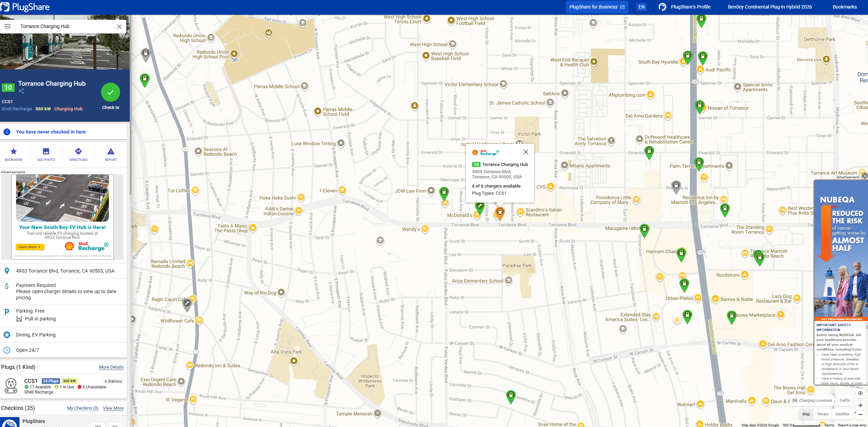Open the EN language selector
The image size is (868, 427).
[x=642, y=7]
